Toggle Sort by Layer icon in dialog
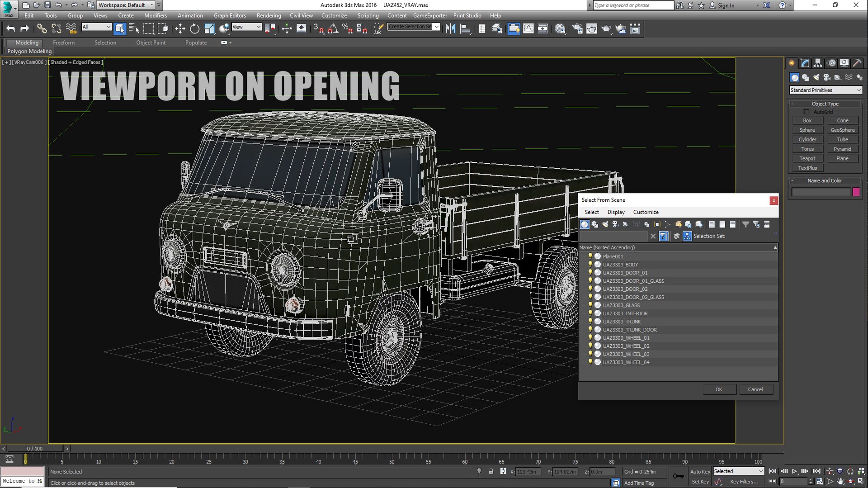The height and width of the screenshot is (488, 868). [x=677, y=237]
